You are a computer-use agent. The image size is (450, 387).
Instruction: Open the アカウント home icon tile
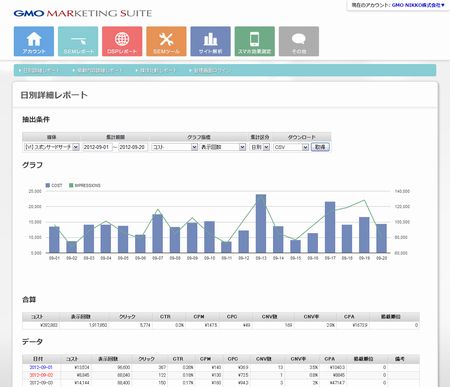[x=34, y=41]
